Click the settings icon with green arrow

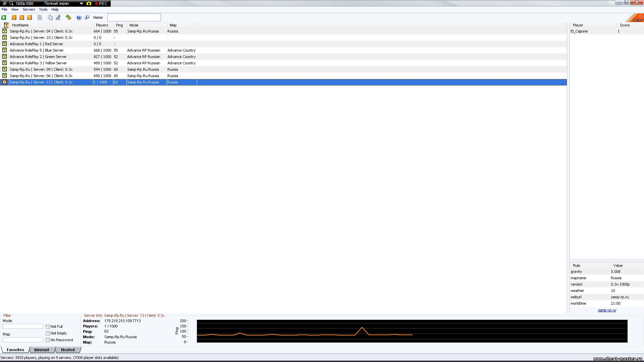pyautogui.click(x=68, y=17)
